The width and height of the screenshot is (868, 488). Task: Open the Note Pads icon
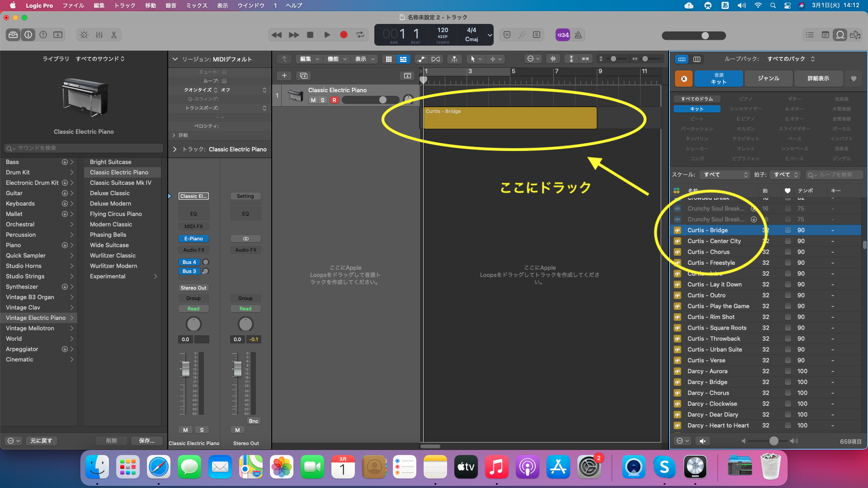click(x=825, y=35)
